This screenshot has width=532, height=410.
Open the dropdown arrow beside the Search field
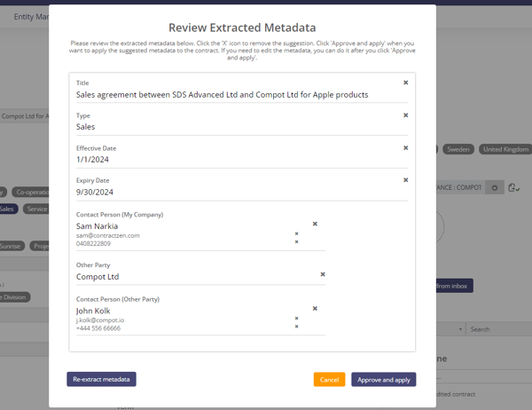point(460,329)
